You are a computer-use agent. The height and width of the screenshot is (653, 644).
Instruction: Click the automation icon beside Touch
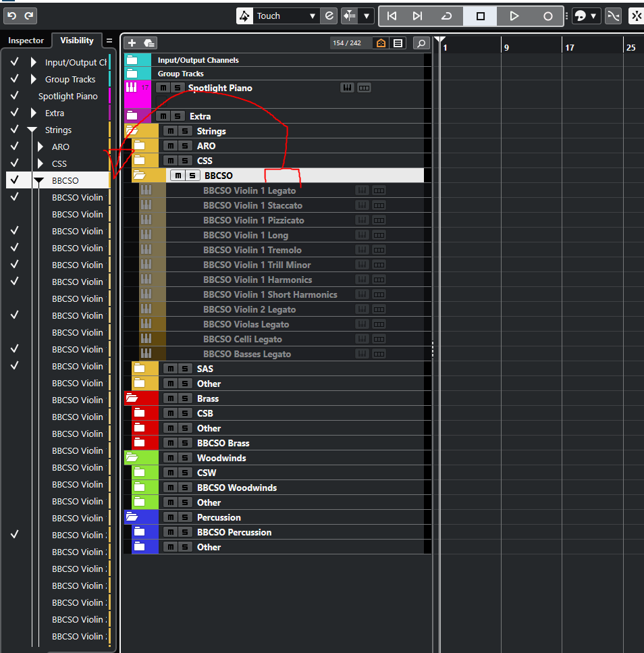coord(244,16)
